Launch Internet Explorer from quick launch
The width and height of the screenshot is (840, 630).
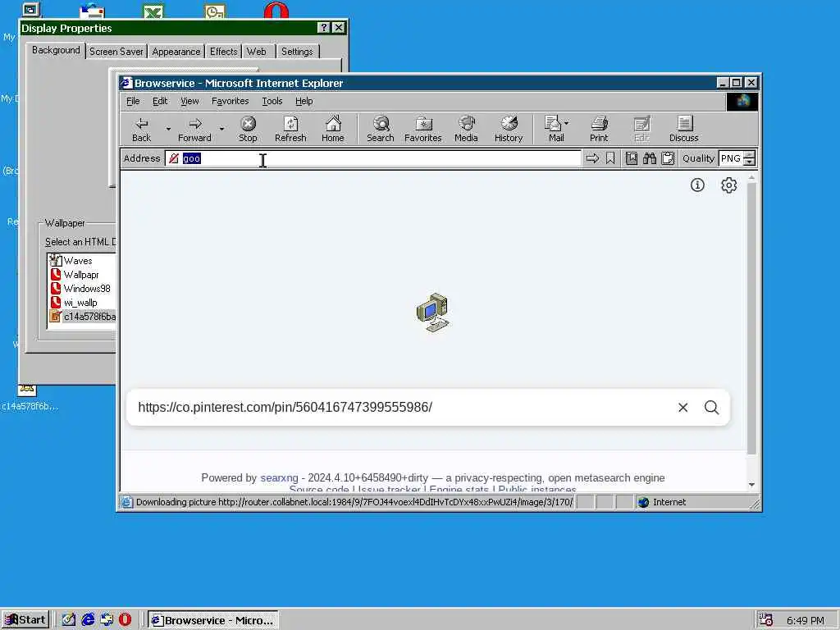coord(88,620)
